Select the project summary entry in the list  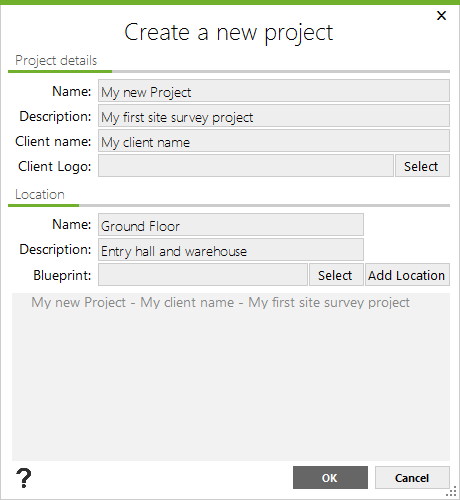(x=220, y=302)
